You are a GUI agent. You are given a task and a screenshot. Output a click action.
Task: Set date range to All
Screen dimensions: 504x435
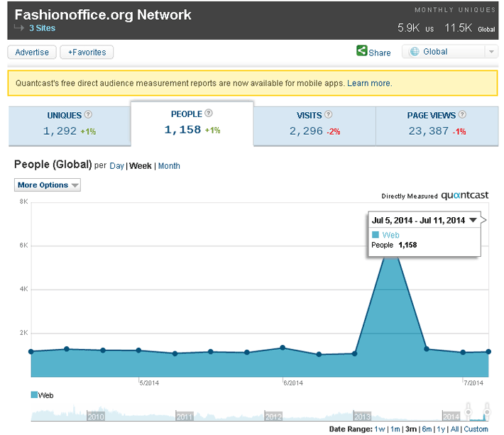pos(454,429)
